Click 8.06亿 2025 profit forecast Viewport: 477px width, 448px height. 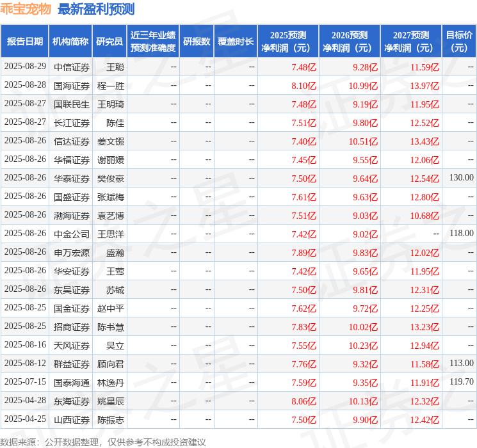[x=304, y=401]
